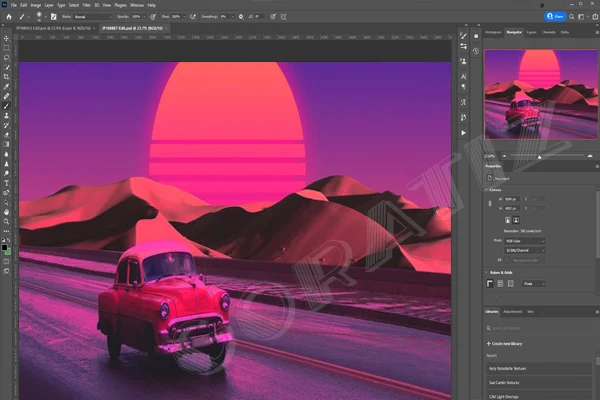
Task: Click the smoothing options gear icon
Action: [241, 17]
